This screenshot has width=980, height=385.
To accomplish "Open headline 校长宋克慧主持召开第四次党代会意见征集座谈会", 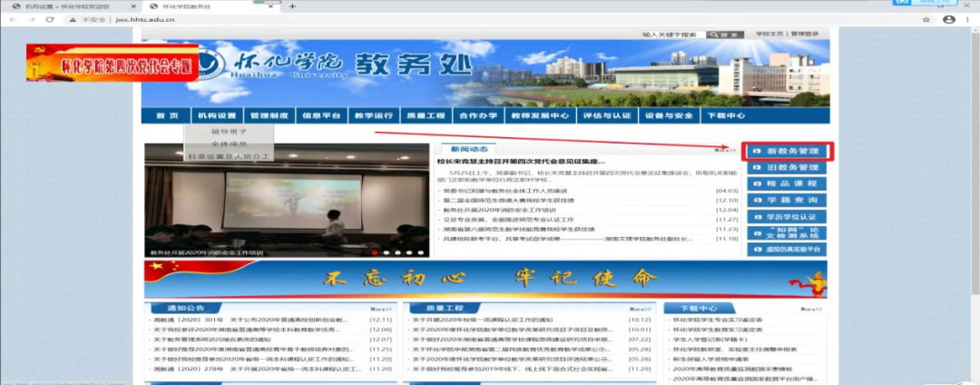I will point(521,162).
